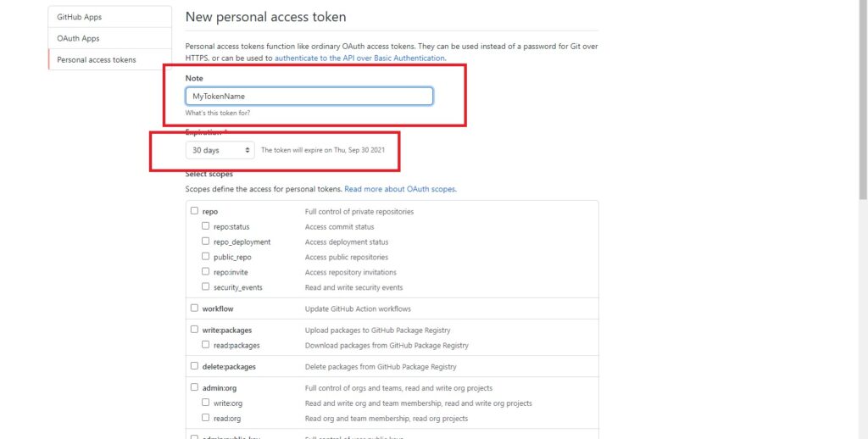
Task: Check the write:org scope
Action: coord(205,403)
